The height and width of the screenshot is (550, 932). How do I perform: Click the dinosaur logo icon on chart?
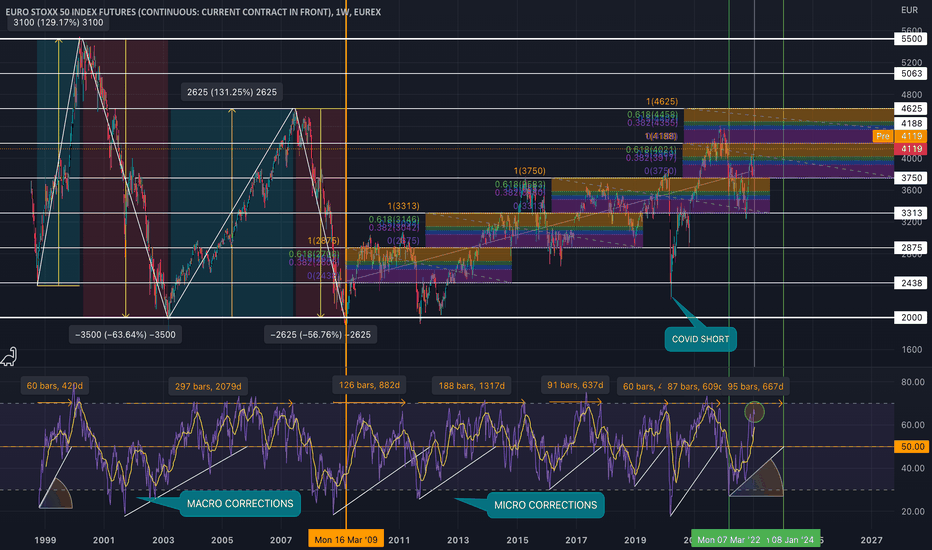[x=9, y=356]
